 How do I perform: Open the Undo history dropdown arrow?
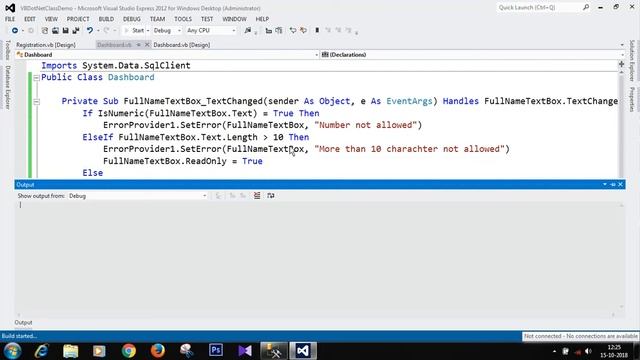tap(98, 31)
